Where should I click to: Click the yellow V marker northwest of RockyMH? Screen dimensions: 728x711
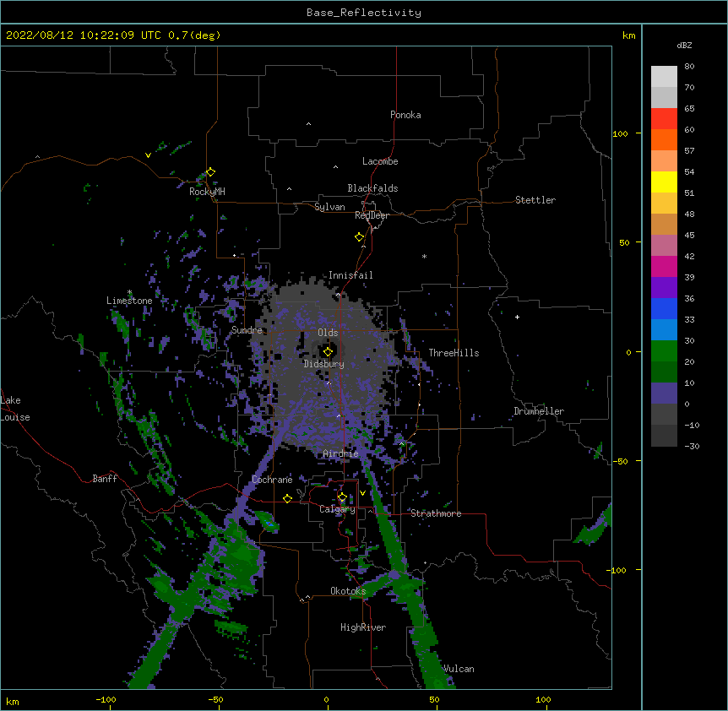pos(148,155)
